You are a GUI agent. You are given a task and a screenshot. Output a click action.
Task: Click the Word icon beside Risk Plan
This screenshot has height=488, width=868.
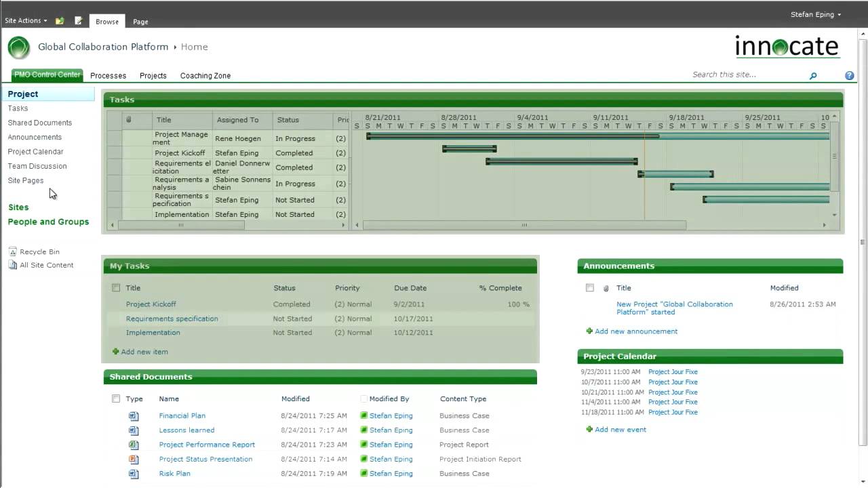coord(134,474)
